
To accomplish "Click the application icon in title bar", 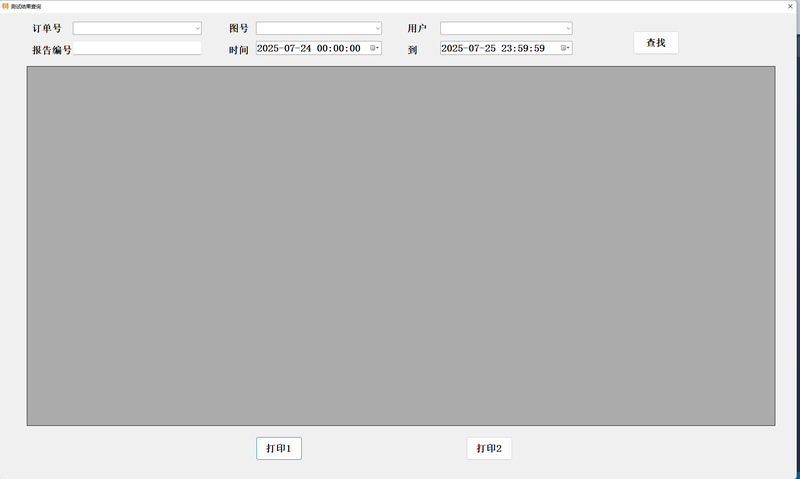I will coord(5,6).
